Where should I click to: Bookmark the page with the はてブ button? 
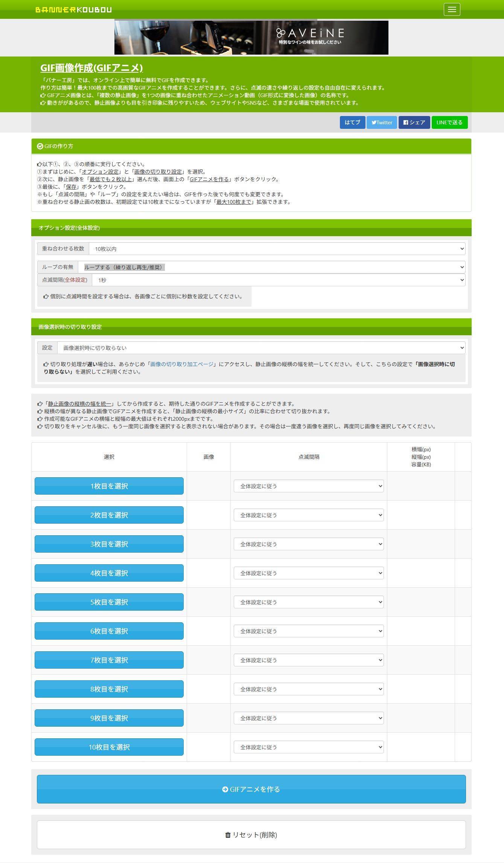point(352,122)
